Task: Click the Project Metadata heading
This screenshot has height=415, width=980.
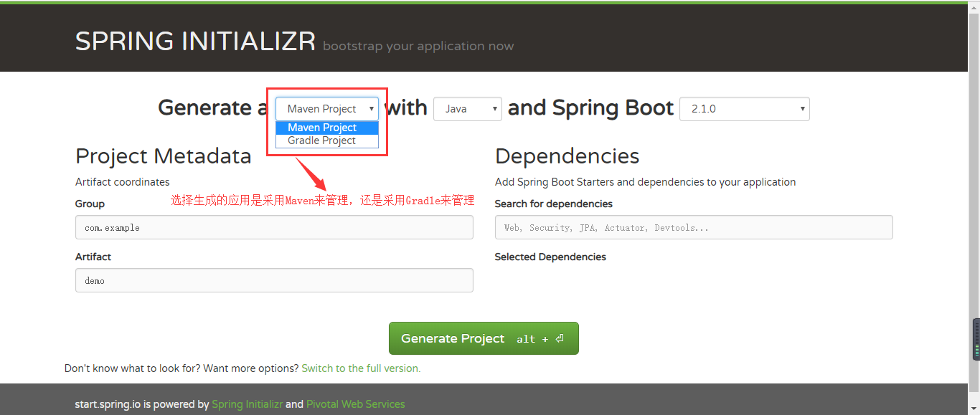Action: 164,156
